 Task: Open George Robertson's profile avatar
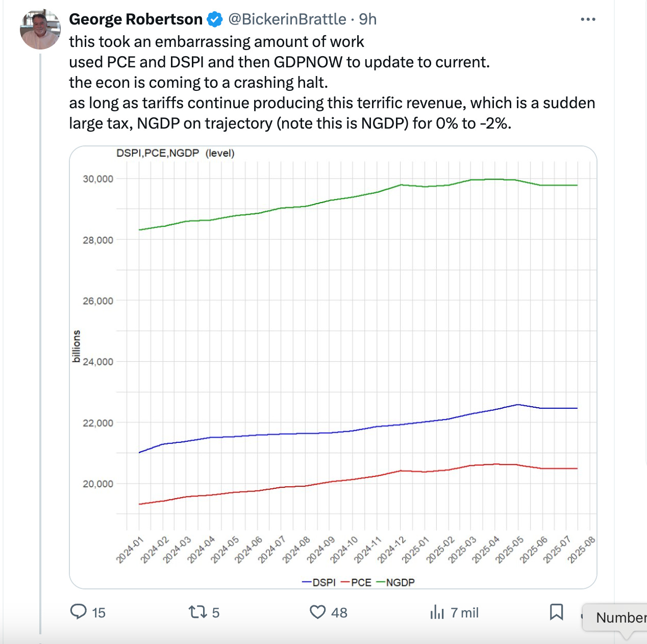(40, 30)
